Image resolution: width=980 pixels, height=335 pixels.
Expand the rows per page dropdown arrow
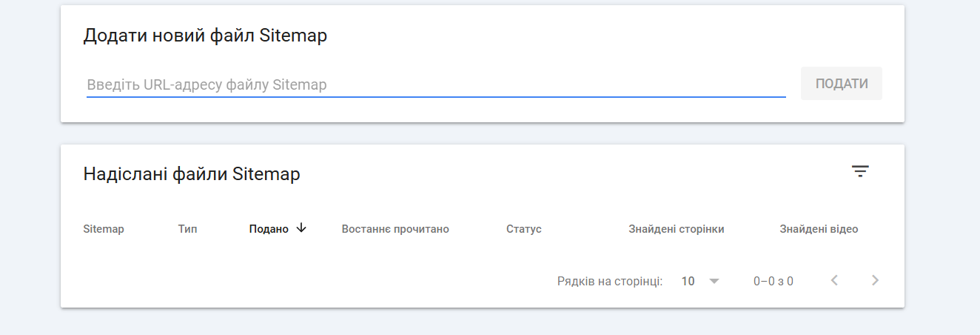point(714,281)
